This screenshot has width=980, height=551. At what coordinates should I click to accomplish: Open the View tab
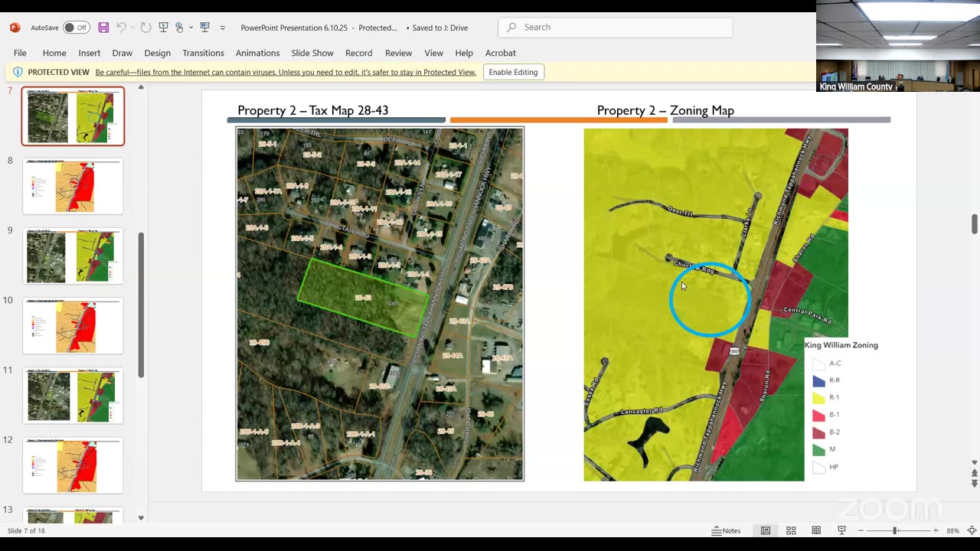click(x=433, y=53)
